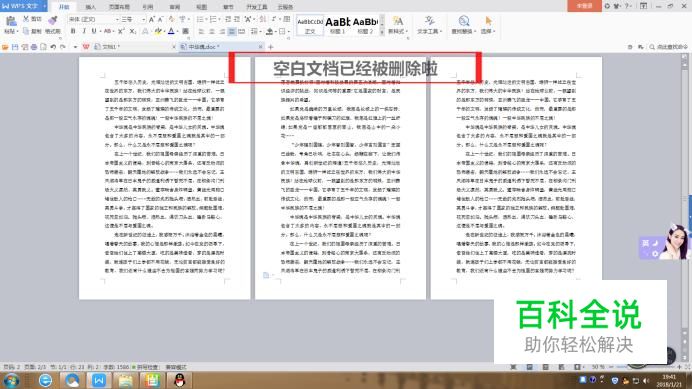Toggle Underline formatting
Image resolution: width=692 pixels, height=389 pixels.
(94, 31)
